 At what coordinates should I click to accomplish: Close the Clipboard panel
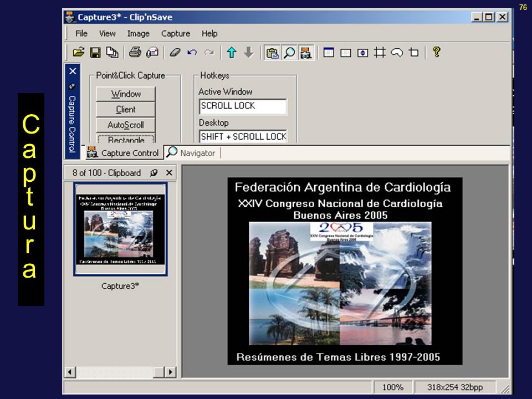click(x=169, y=173)
